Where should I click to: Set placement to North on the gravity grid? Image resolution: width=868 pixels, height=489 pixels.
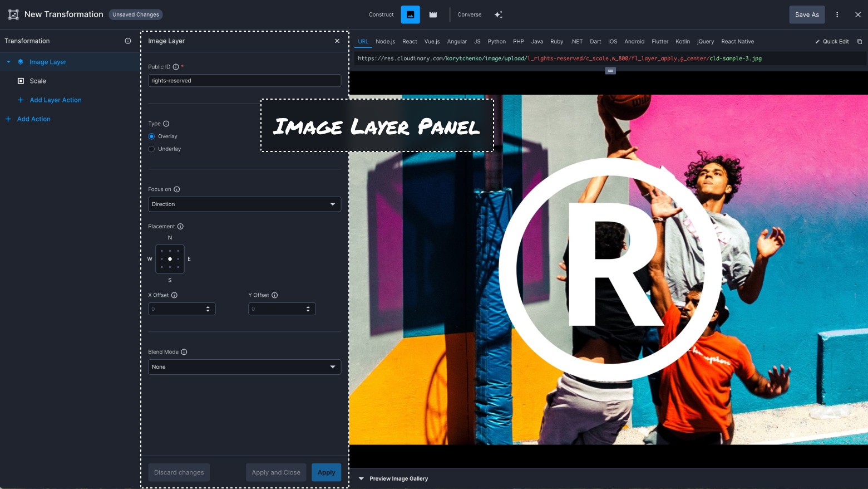point(170,251)
